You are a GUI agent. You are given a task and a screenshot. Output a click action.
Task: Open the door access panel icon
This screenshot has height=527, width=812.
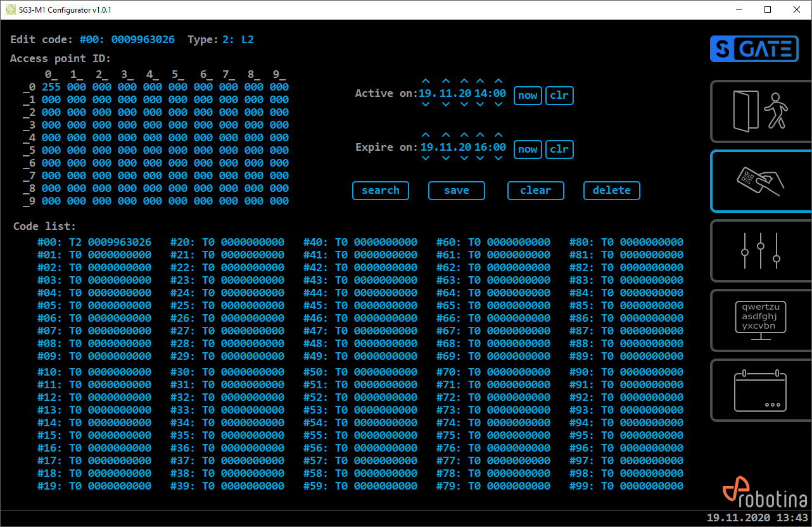pos(760,111)
